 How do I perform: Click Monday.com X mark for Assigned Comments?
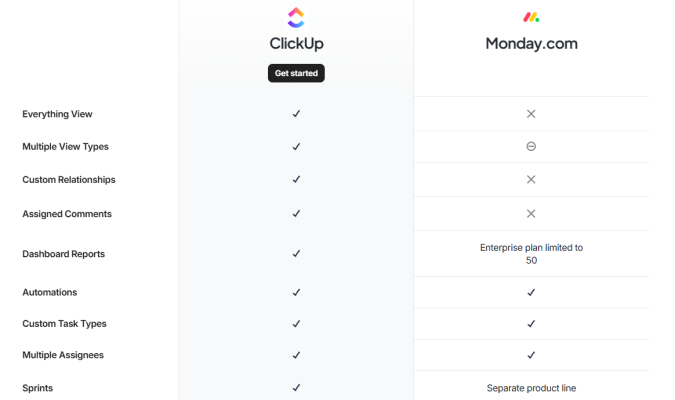531,213
